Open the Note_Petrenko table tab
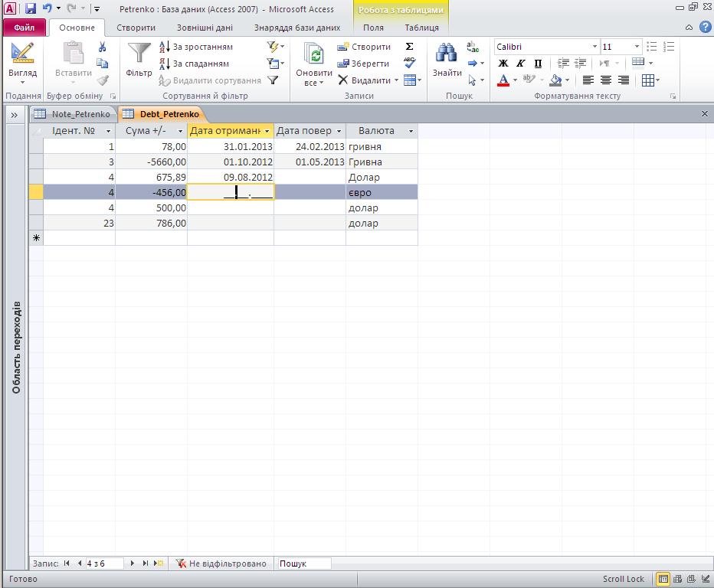The width and height of the screenshot is (714, 588). point(74,114)
